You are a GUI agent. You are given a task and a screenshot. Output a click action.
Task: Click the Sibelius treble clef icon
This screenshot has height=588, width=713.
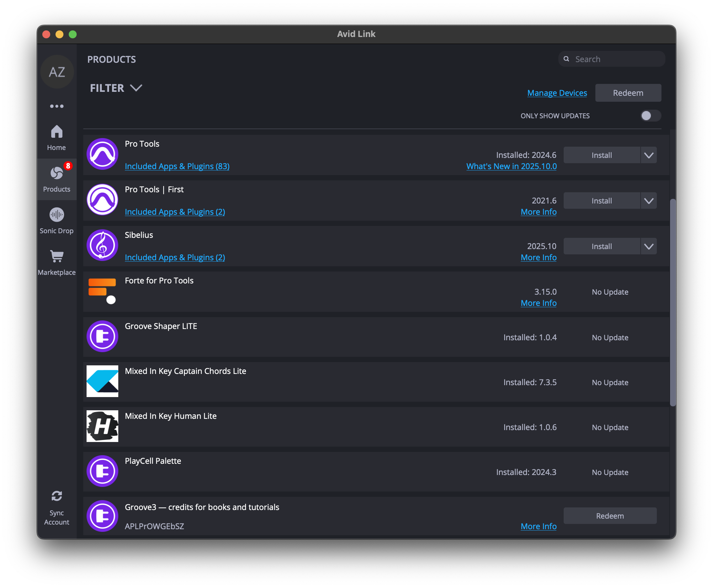click(102, 245)
